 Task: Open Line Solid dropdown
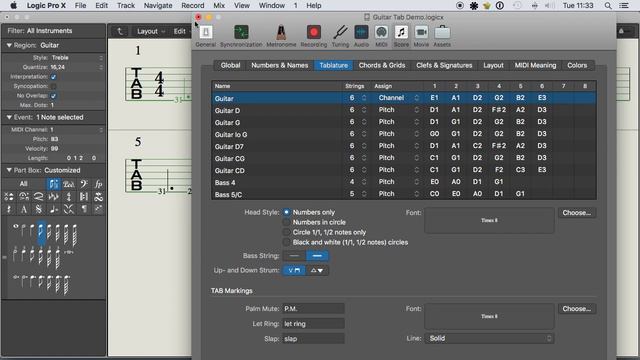pyautogui.click(x=489, y=338)
